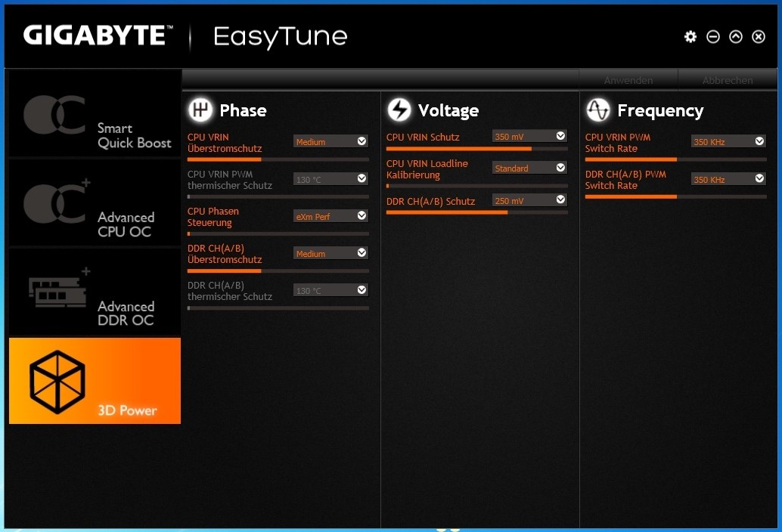782x532 pixels.
Task: Open the DDR CH(A/B) Schutz dropdown
Action: pyautogui.click(x=529, y=200)
